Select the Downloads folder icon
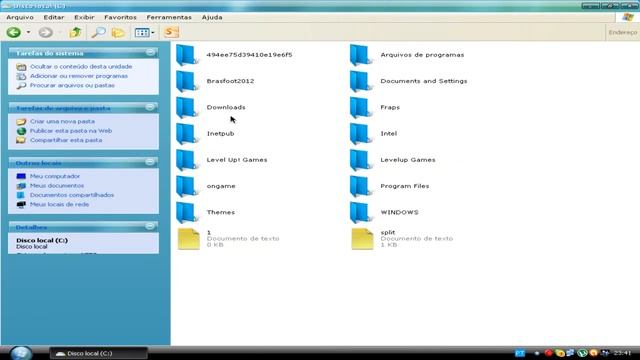Image resolution: width=640 pixels, height=360 pixels. click(x=187, y=107)
